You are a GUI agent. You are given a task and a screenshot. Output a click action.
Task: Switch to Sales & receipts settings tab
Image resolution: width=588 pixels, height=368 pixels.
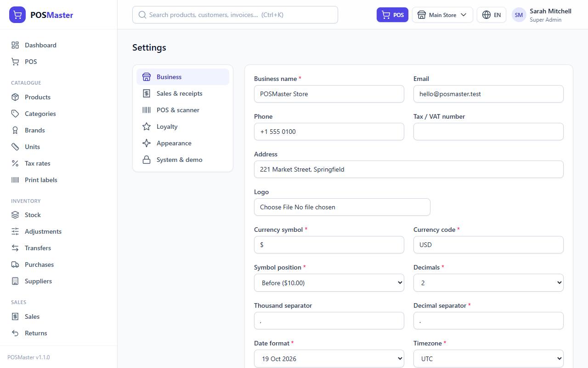click(183, 93)
